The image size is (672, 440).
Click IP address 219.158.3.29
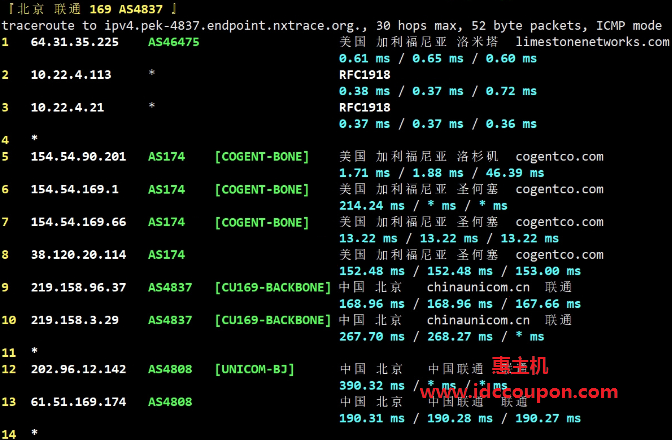(75, 320)
